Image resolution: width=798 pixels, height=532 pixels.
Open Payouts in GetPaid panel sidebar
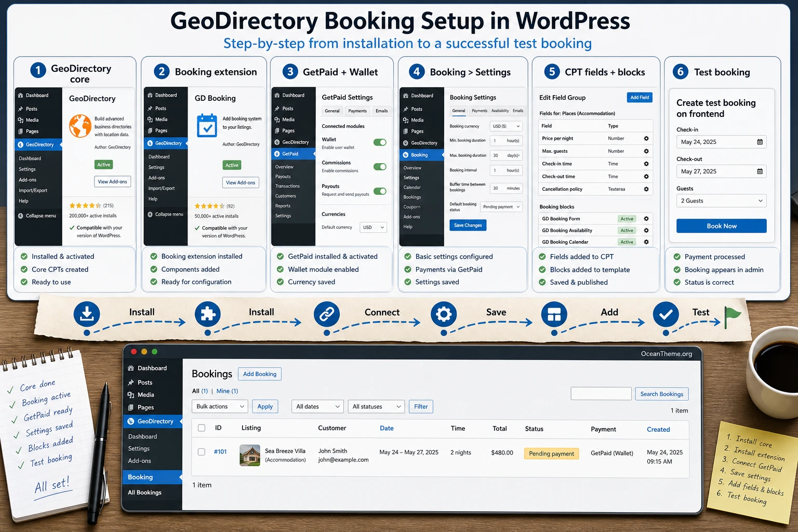click(283, 177)
